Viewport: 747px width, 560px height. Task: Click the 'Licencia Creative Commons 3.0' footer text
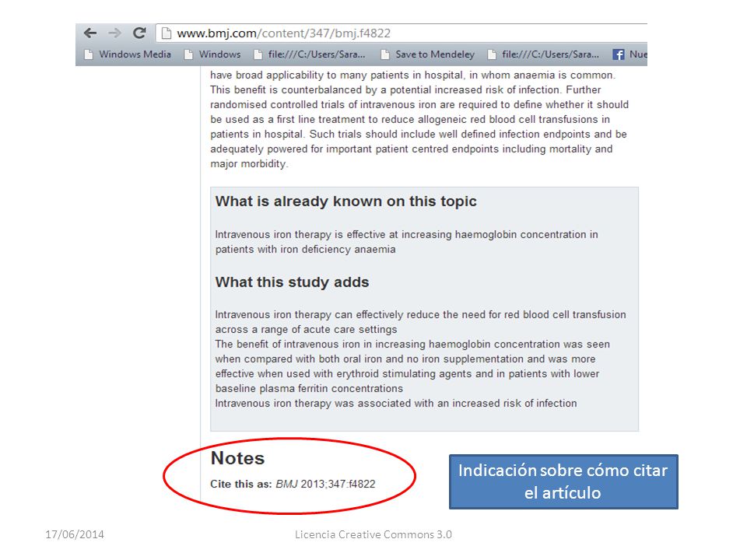[373, 535]
